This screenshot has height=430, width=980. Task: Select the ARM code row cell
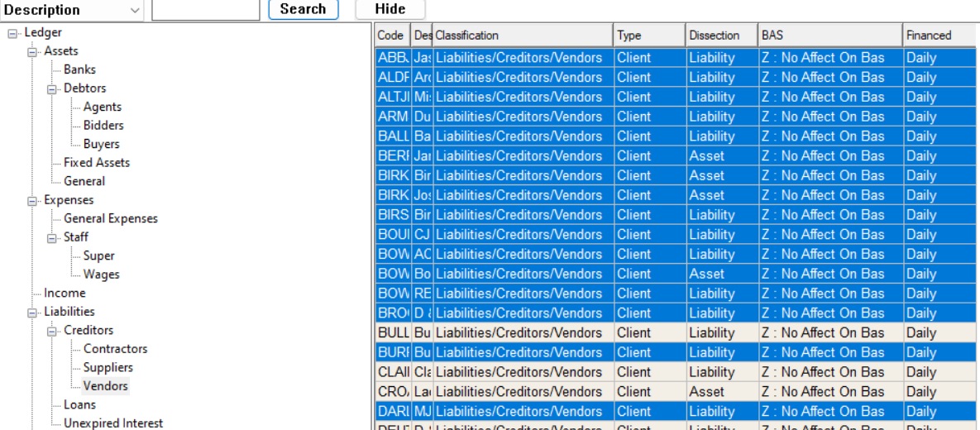(x=393, y=117)
